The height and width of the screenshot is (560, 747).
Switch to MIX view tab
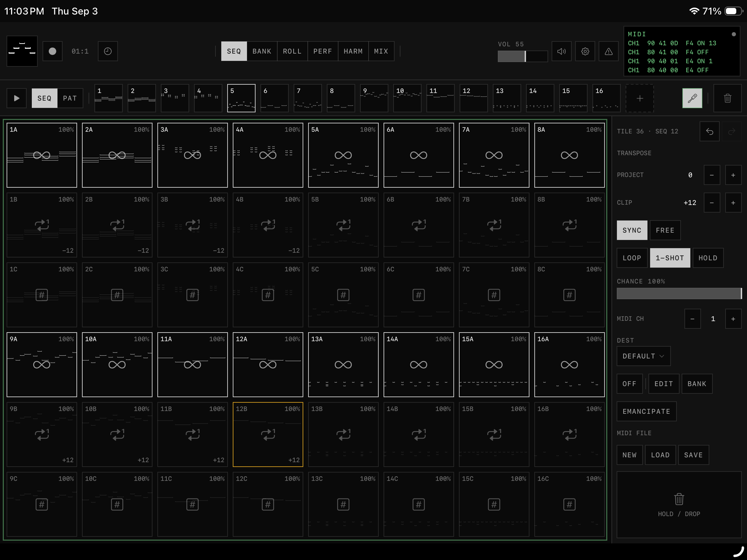(x=381, y=51)
